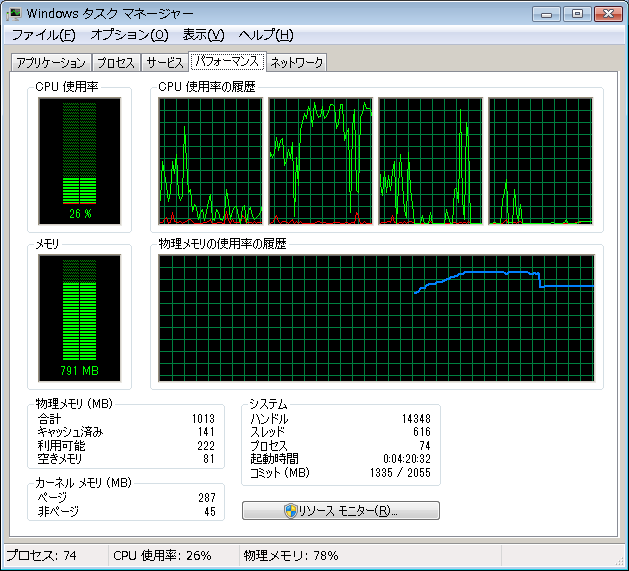Click the キャッシュ済み value 141
This screenshot has width=629, height=571.
(206, 432)
